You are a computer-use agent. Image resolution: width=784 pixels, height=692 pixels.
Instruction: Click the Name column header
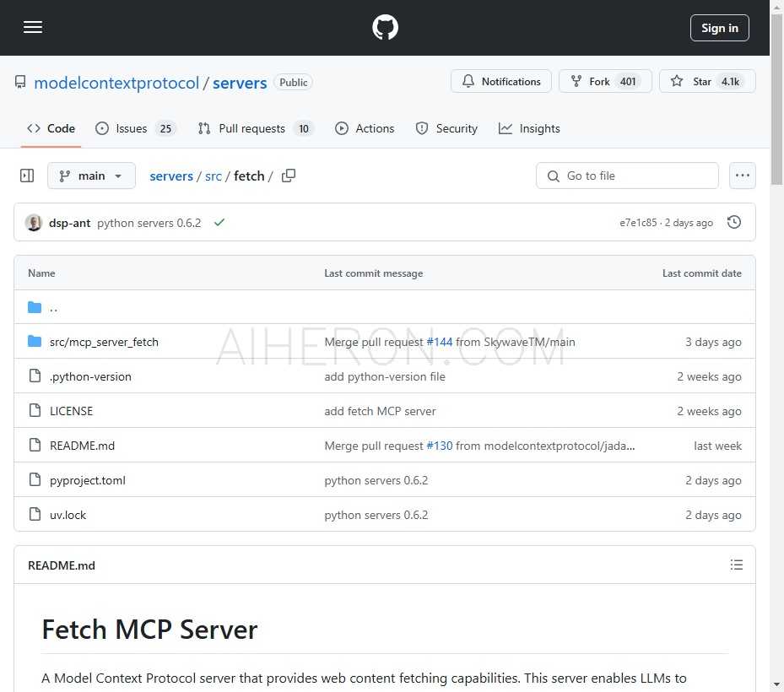click(x=41, y=273)
